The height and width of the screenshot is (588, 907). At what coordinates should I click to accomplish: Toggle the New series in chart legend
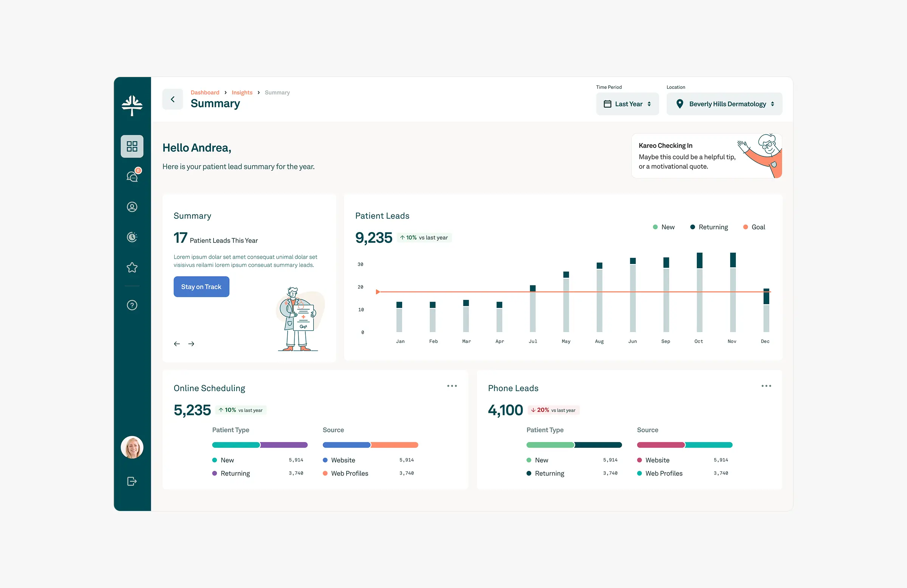(664, 227)
